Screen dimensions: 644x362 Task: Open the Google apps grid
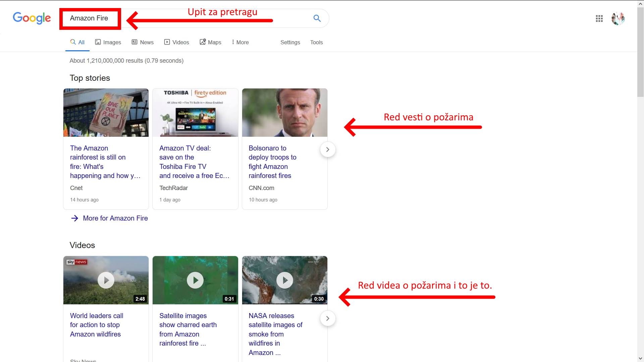pos(599,18)
